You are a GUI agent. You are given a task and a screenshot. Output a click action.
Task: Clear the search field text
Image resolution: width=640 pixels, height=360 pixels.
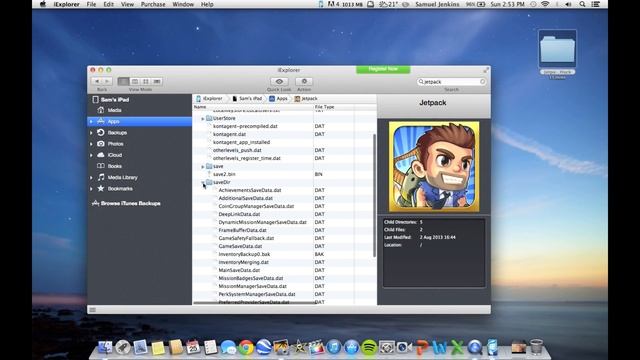(482, 82)
